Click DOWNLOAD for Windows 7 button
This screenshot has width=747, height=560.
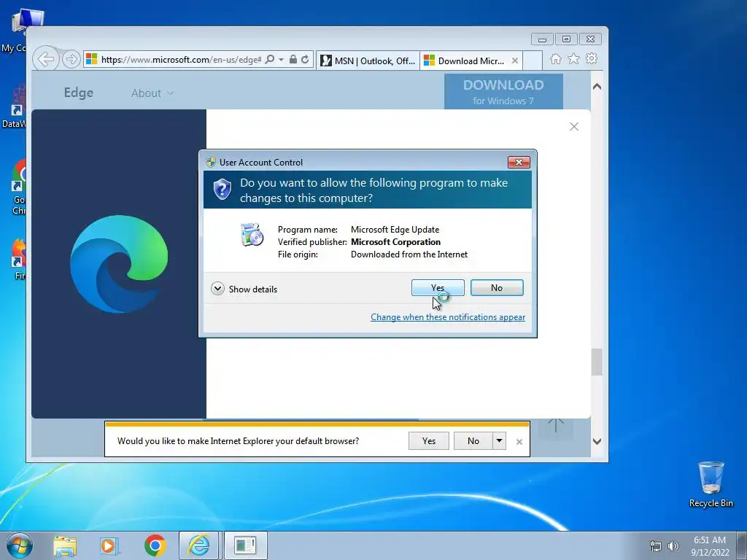503,91
